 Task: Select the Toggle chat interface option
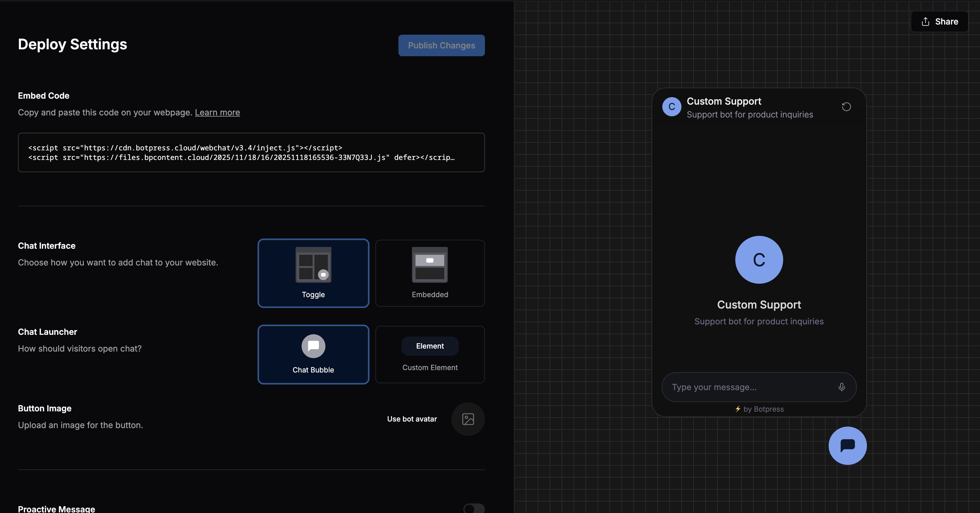pos(313,273)
